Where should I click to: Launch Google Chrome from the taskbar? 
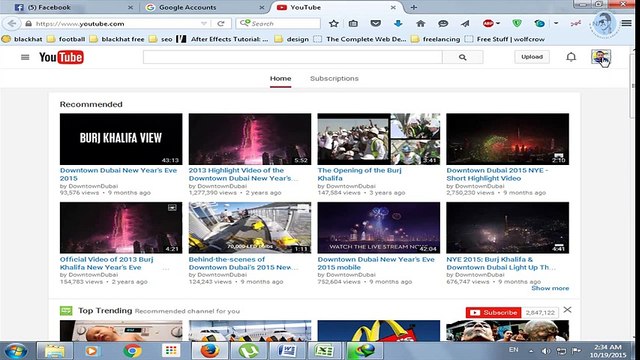[132, 351]
